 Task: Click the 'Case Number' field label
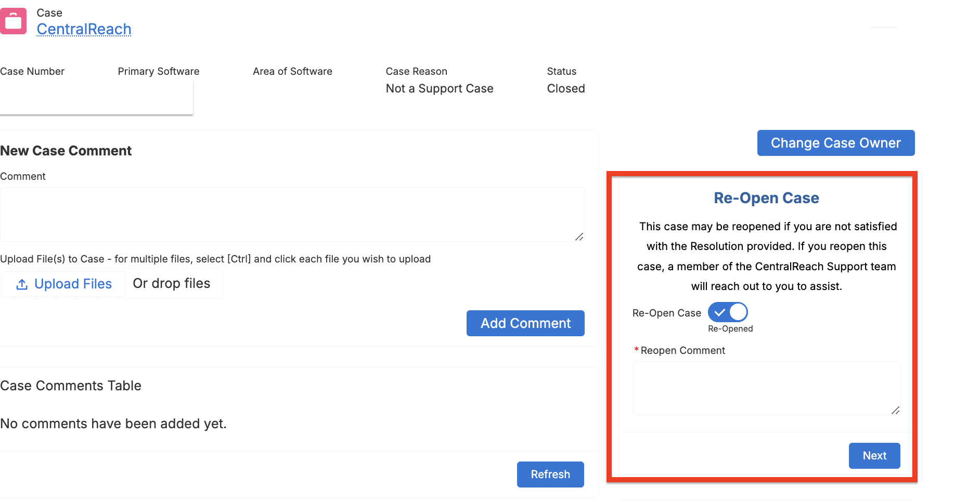click(x=32, y=71)
